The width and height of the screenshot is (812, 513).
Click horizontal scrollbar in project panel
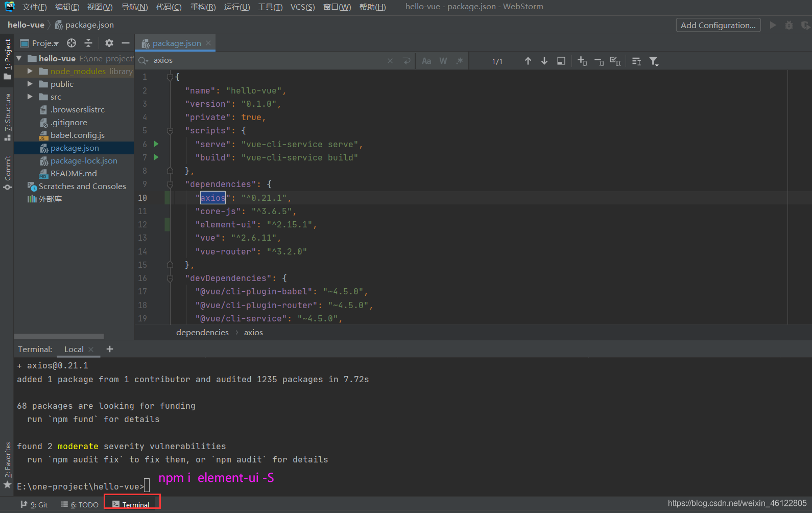click(x=59, y=336)
